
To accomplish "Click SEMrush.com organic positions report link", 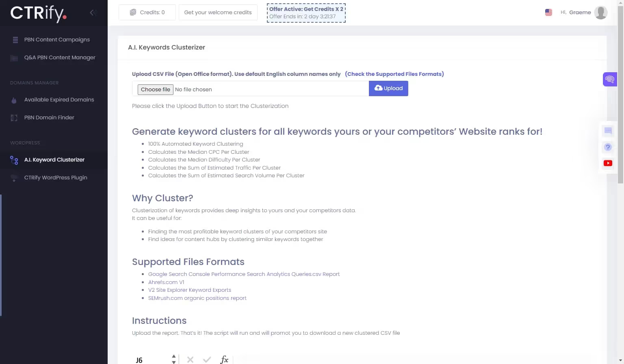I will pos(197,298).
